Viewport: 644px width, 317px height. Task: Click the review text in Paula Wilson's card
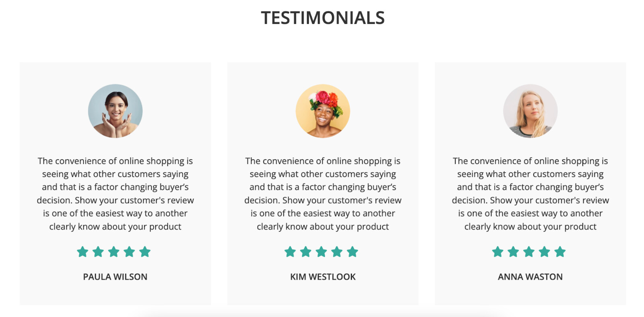[x=115, y=194]
